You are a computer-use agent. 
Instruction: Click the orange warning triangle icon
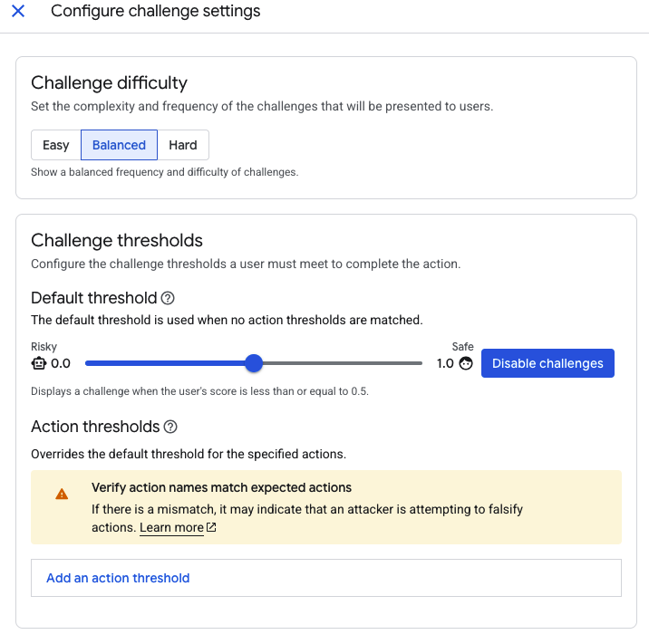click(62, 494)
